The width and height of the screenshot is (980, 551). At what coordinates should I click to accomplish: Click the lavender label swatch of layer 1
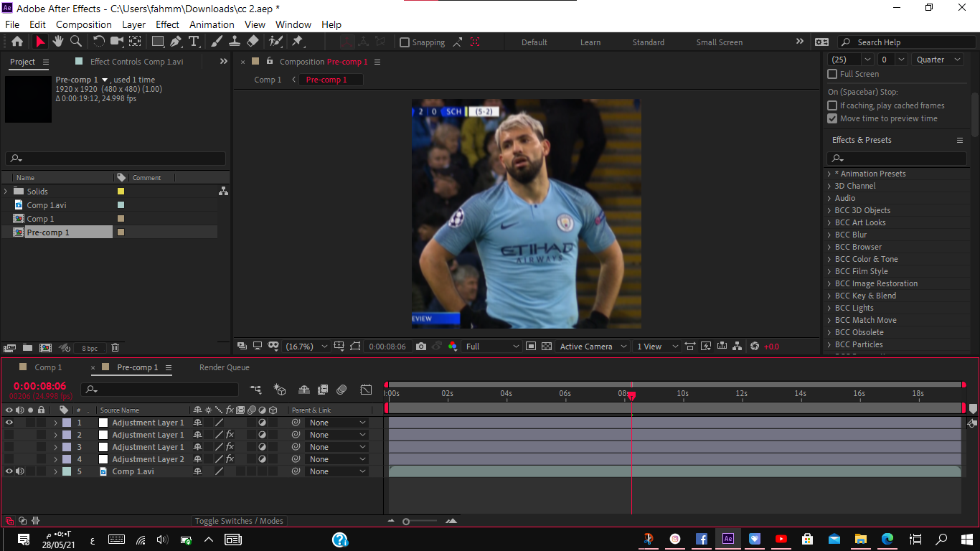67,423
